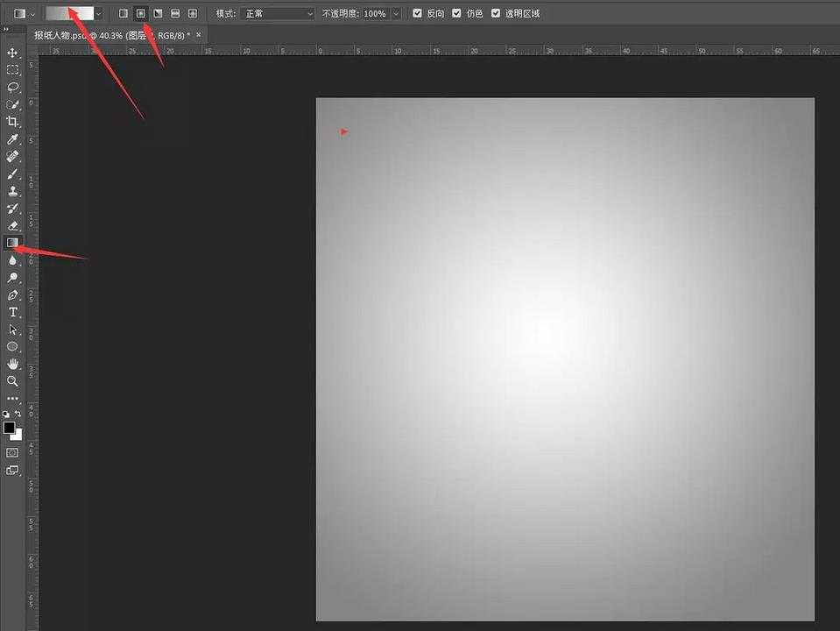The image size is (840, 631).
Task: Select the Horizontal Type tool
Action: [x=12, y=313]
